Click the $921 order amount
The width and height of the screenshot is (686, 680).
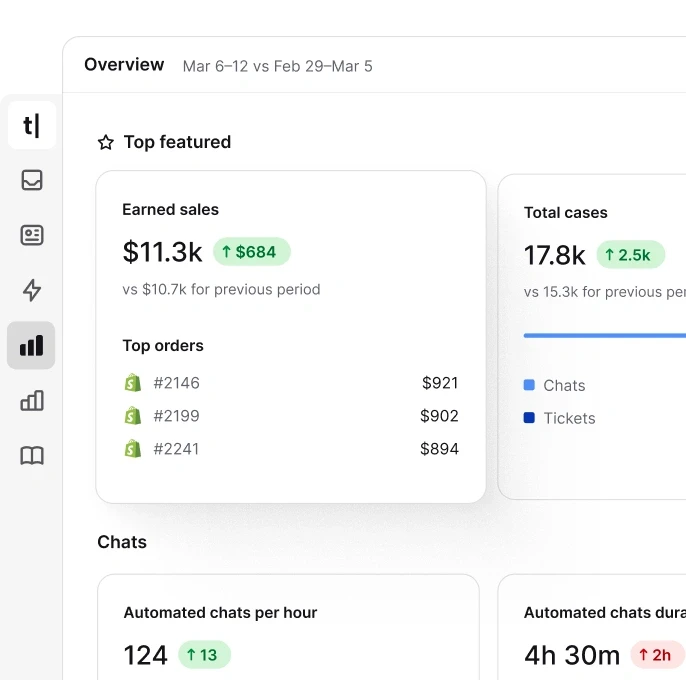[440, 383]
